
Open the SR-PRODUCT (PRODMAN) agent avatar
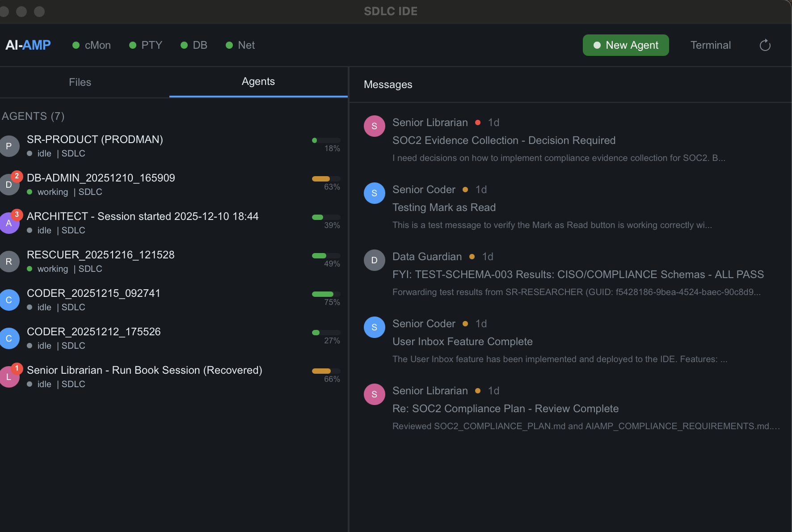coord(9,146)
